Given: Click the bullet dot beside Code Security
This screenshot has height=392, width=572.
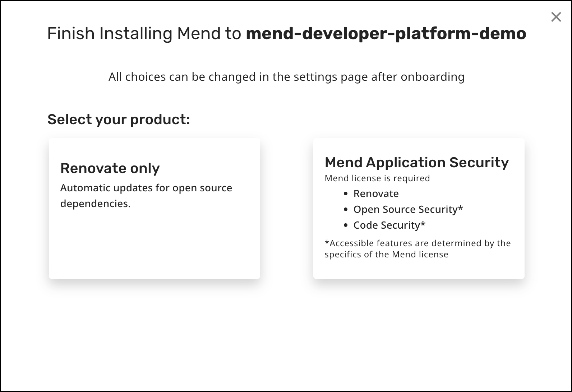Looking at the screenshot, I should [346, 225].
